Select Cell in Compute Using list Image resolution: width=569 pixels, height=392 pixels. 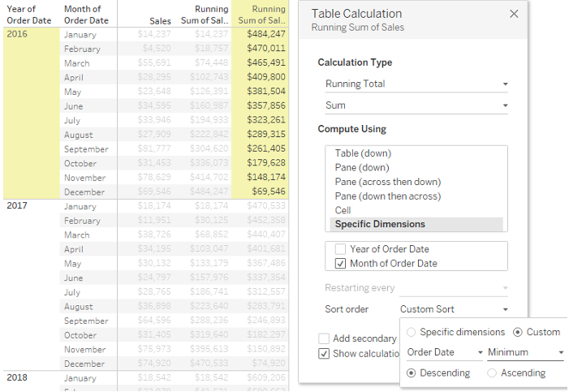[x=343, y=210]
